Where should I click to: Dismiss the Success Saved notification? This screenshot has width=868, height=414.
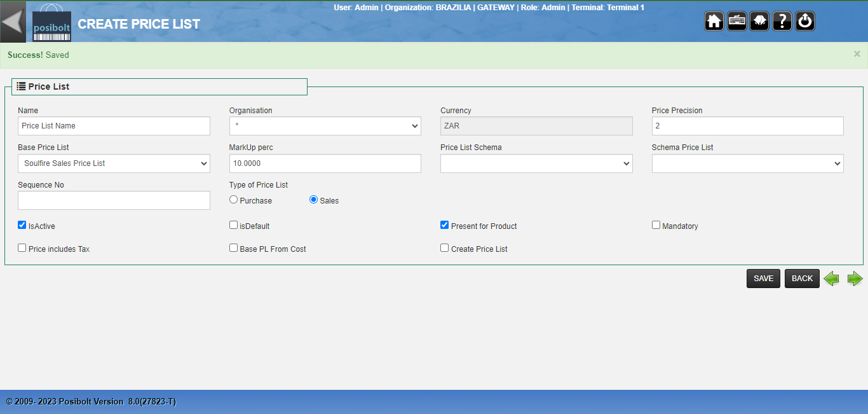pyautogui.click(x=857, y=54)
